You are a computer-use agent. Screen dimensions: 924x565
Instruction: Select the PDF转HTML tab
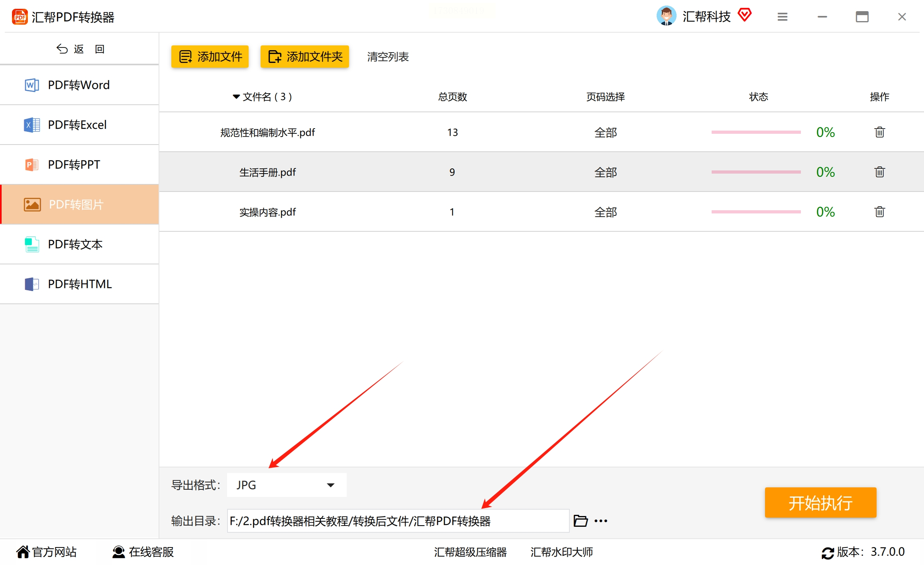click(x=79, y=284)
